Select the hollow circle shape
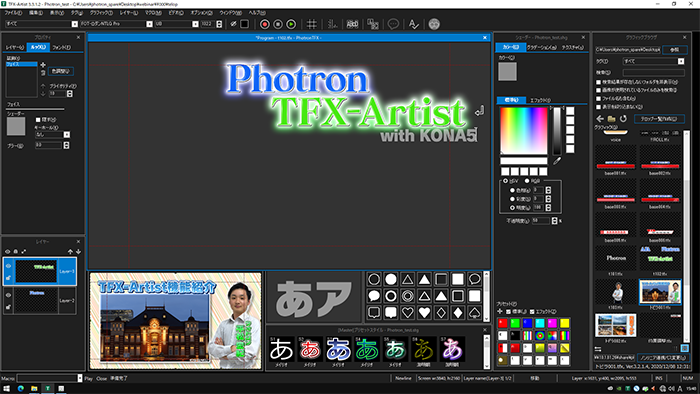The height and width of the screenshot is (394, 700). 374,279
